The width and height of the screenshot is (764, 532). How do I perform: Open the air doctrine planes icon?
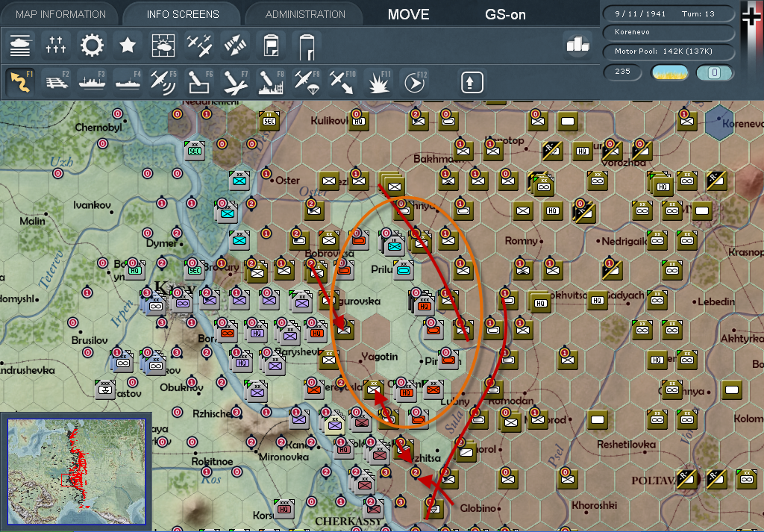pos(199,46)
